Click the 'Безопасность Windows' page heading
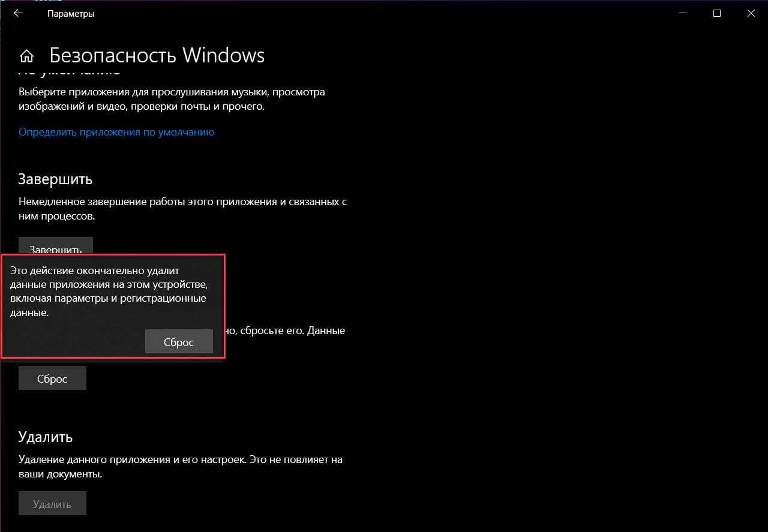Screen dimensions: 768x532 pyautogui.click(x=157, y=55)
